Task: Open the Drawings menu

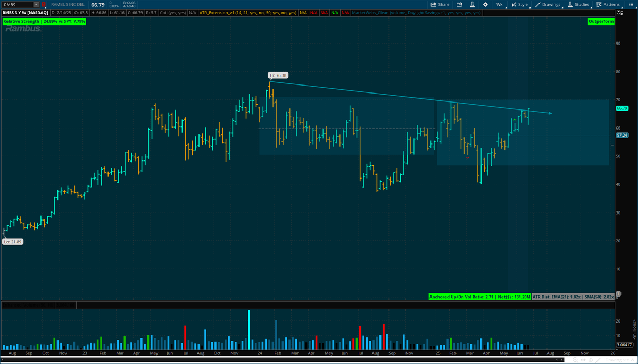Action: [548, 4]
